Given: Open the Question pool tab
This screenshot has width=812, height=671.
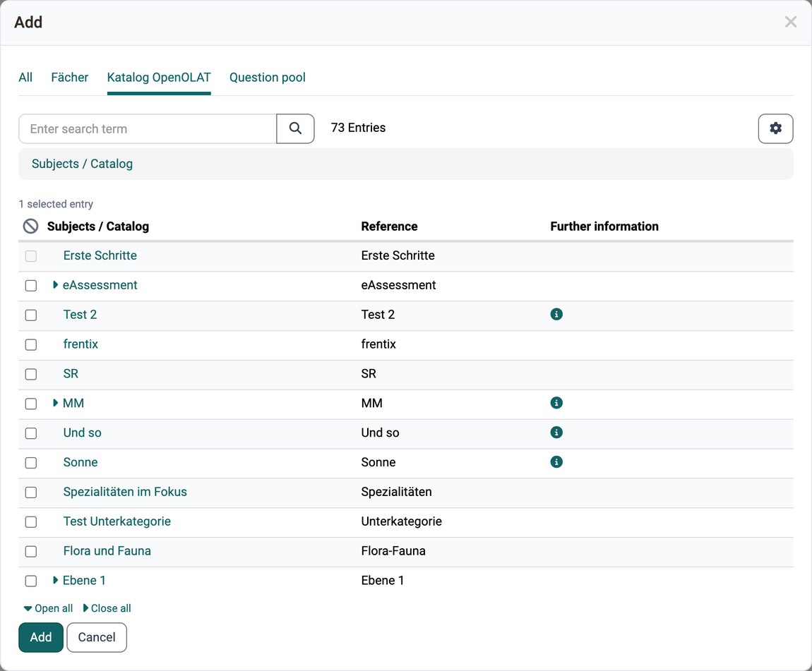Looking at the screenshot, I should (x=267, y=77).
